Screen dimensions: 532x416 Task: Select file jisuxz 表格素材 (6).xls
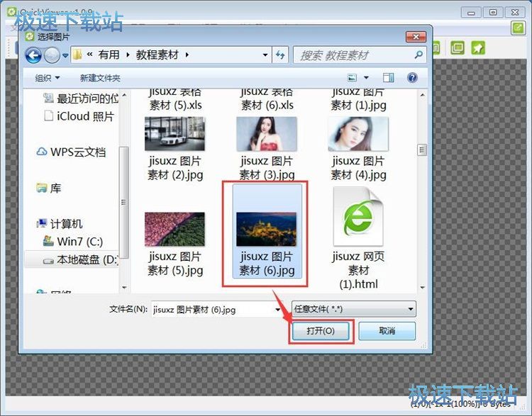point(267,101)
